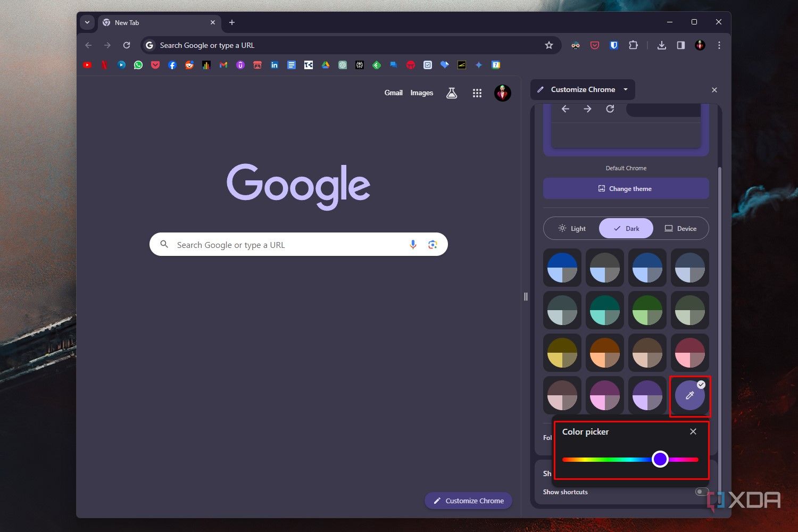Open the Google apps grid menu
This screenshot has width=798, height=532.
point(477,93)
